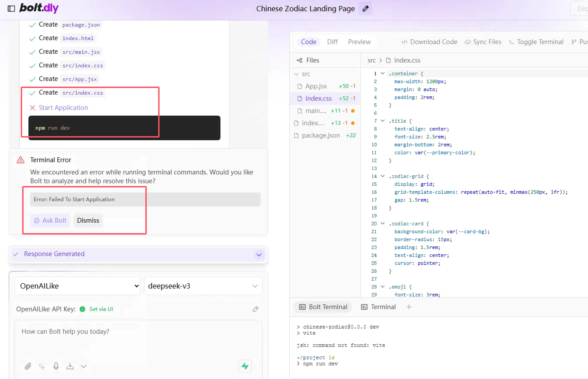Click Download Code in toolbar
Viewport: 588px width, 379px height.
(x=429, y=42)
